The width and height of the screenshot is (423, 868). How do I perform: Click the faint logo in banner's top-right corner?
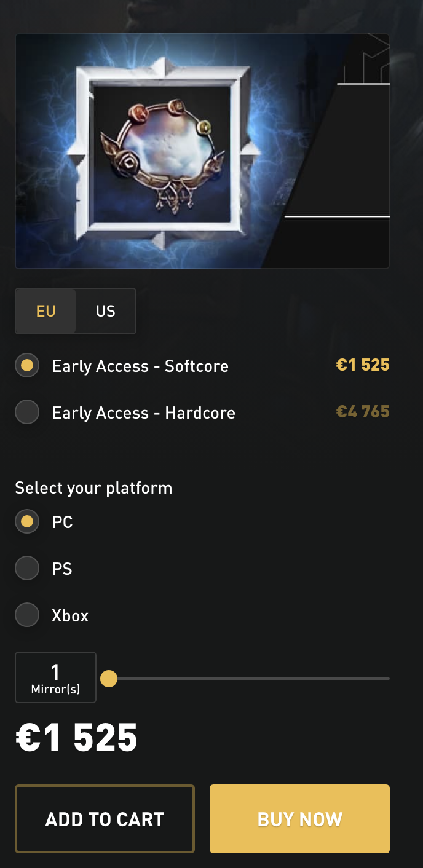click(x=366, y=59)
